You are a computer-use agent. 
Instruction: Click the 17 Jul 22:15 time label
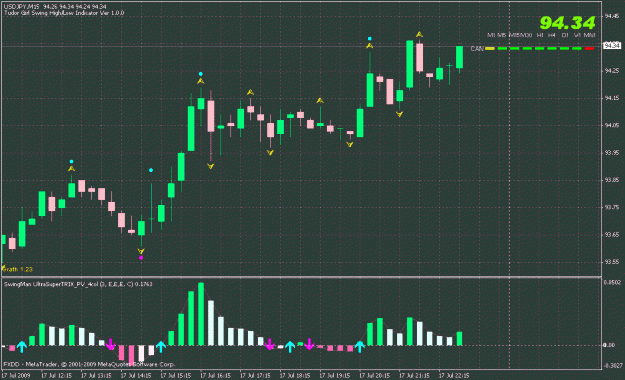[454, 376]
